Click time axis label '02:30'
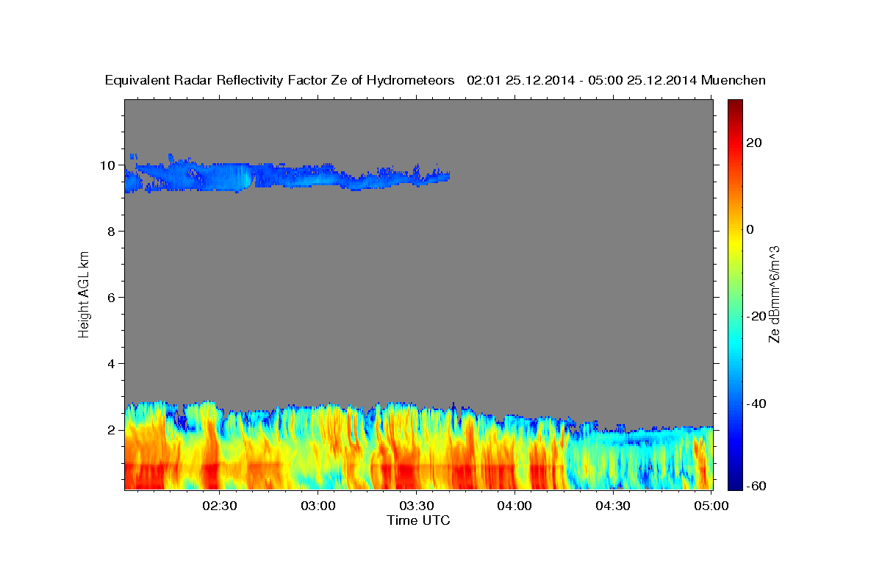882x588 pixels. point(220,506)
